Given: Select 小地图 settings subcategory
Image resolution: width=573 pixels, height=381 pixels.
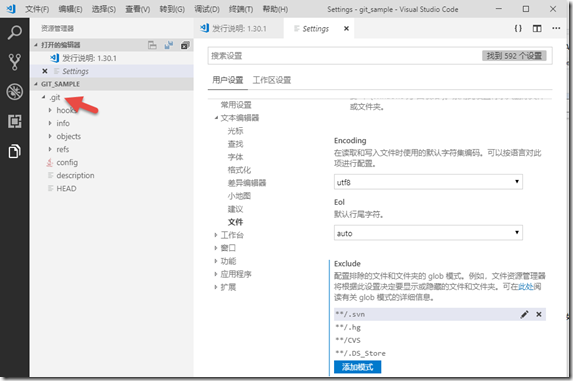Looking at the screenshot, I should (x=239, y=196).
